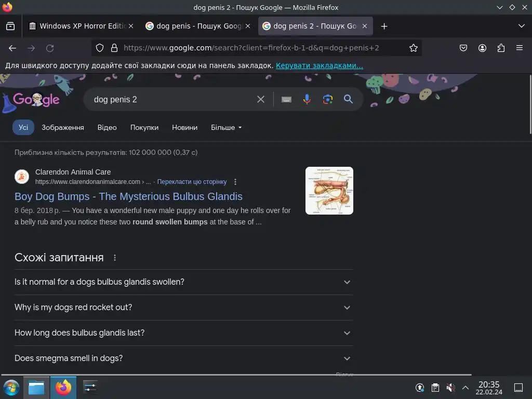View site security padlock info
The width and height of the screenshot is (532, 399).
[114, 48]
